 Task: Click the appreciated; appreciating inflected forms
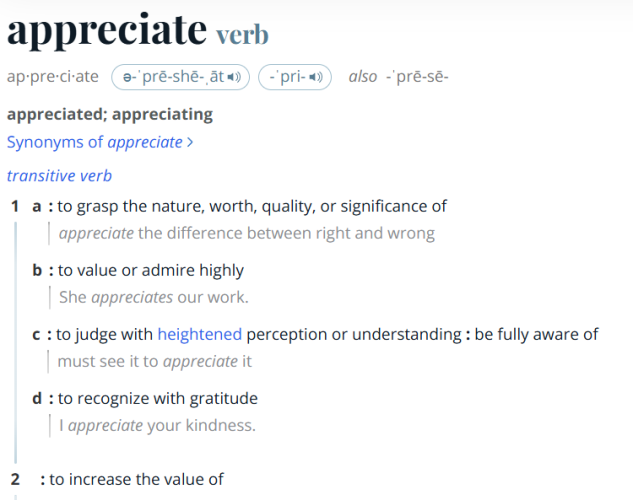click(x=110, y=115)
